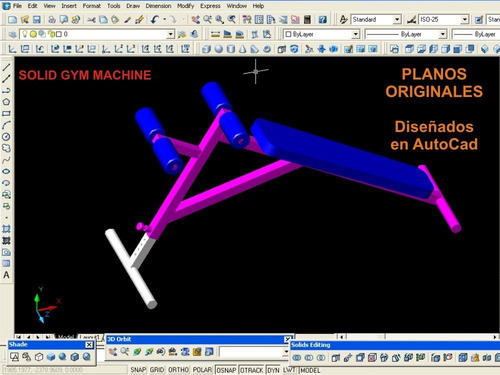Screen dimensions: 500x375
Task: Select the Circle draw tool
Action: [6, 137]
